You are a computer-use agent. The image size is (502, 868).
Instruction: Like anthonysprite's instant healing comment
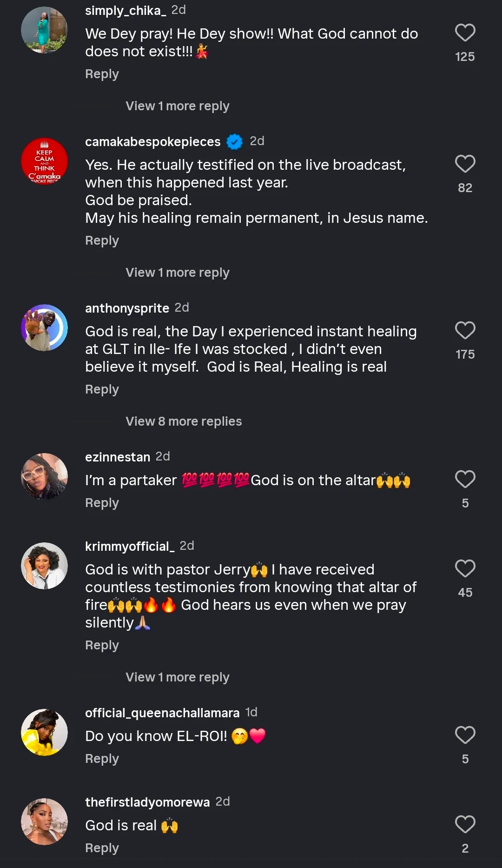point(465,331)
